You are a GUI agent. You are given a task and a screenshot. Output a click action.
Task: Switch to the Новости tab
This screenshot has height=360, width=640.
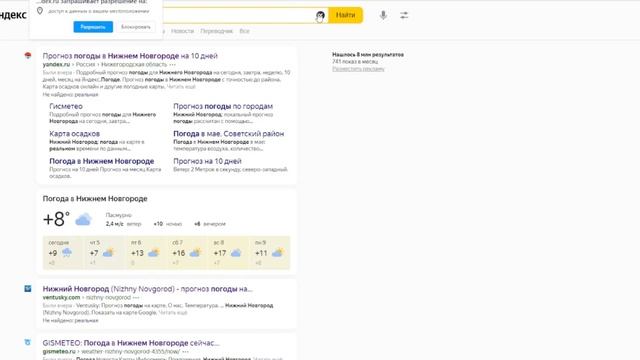182,31
